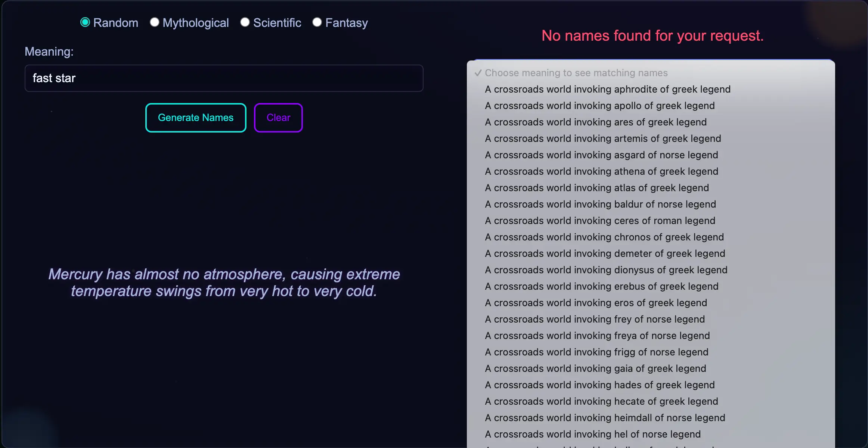Select the hel of norse legend entry

(592, 434)
